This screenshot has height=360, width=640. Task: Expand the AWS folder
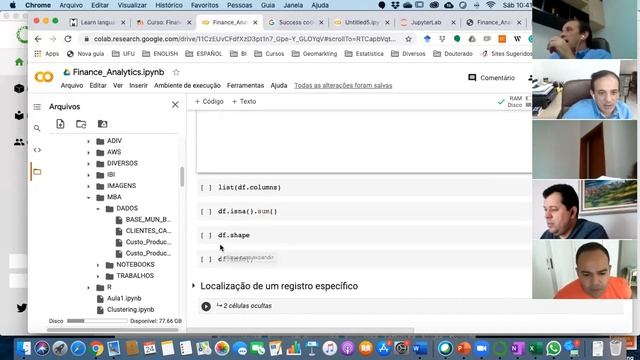coord(89,152)
